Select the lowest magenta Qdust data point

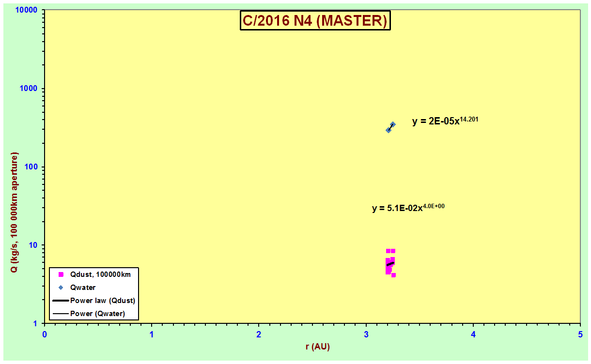click(393, 275)
